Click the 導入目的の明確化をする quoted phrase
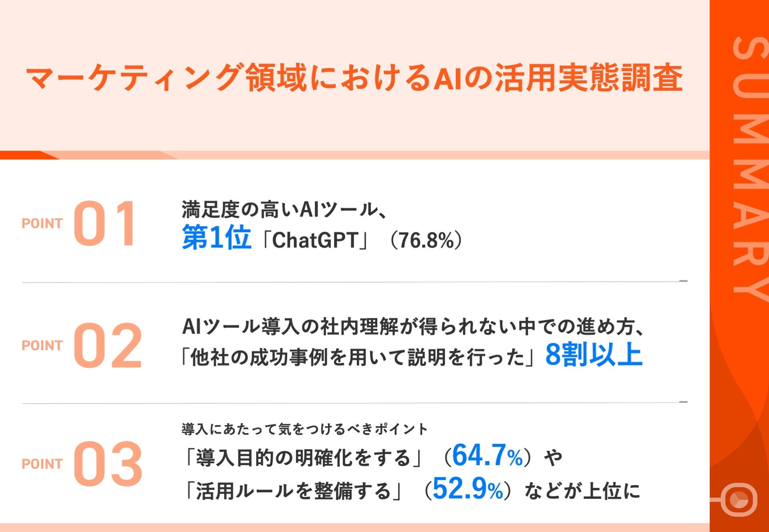The height and width of the screenshot is (532, 769). [303, 458]
